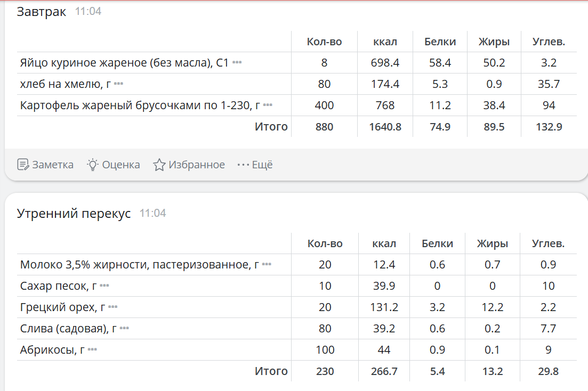This screenshot has width=588, height=391.
Task: Click dots icon next to Сахар песок
Action: 104,286
